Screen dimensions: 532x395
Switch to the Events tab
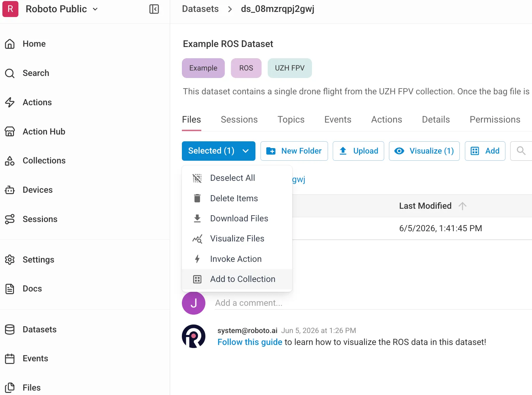tap(338, 120)
